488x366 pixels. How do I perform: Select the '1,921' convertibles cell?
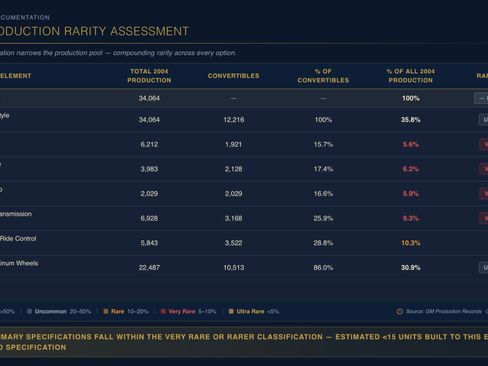tap(233, 144)
